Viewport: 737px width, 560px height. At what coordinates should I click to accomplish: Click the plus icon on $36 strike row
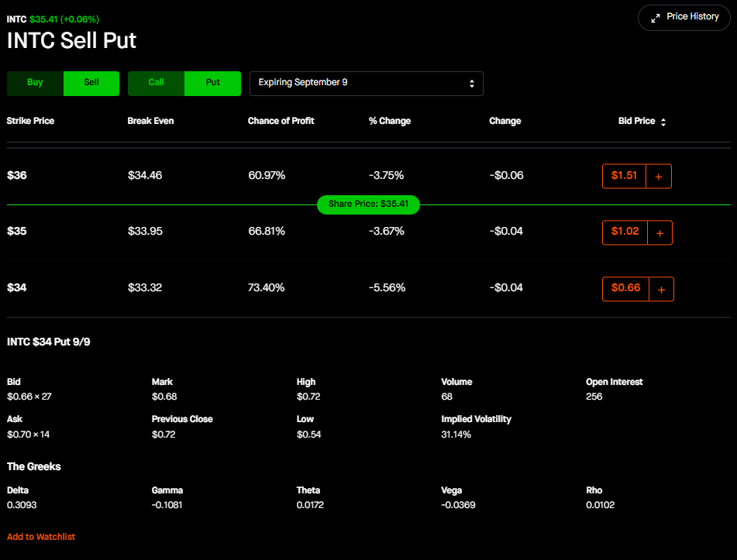[659, 177]
